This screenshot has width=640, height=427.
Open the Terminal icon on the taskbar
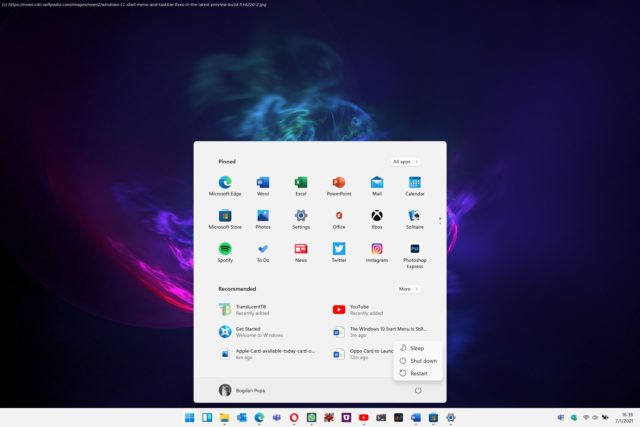point(381,418)
